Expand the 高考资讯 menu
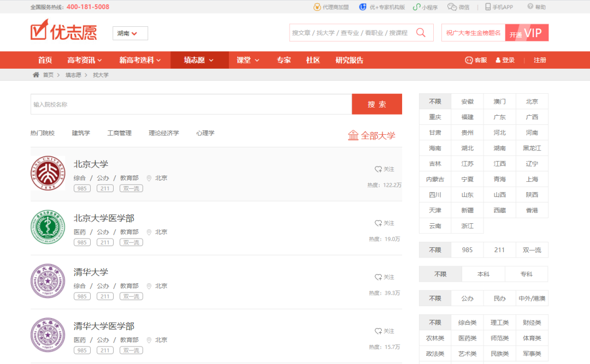The width and height of the screenshot is (590, 364). pyautogui.click(x=84, y=60)
